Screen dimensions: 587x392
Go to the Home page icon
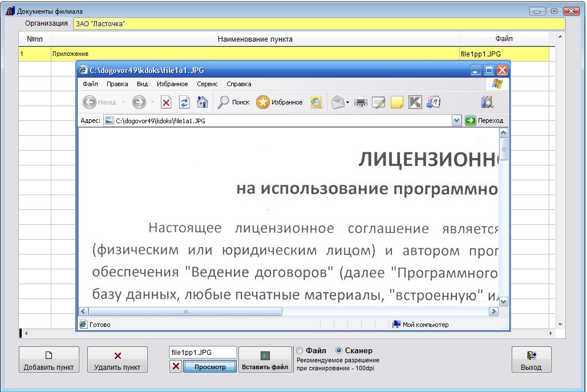tap(202, 103)
